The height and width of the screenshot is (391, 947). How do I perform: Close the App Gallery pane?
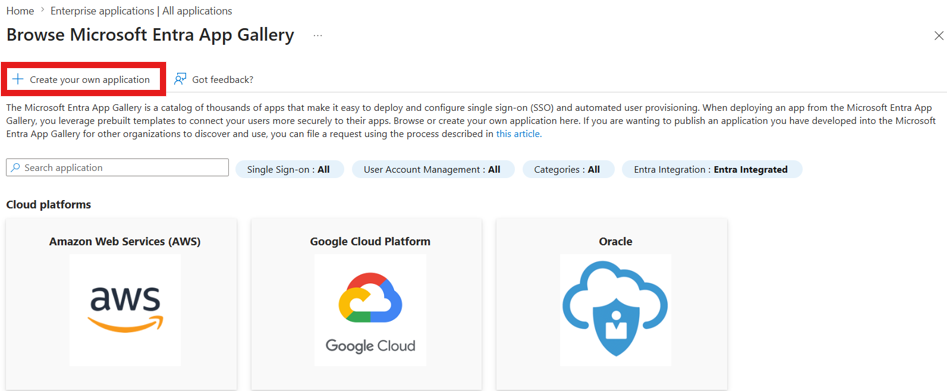tap(939, 36)
